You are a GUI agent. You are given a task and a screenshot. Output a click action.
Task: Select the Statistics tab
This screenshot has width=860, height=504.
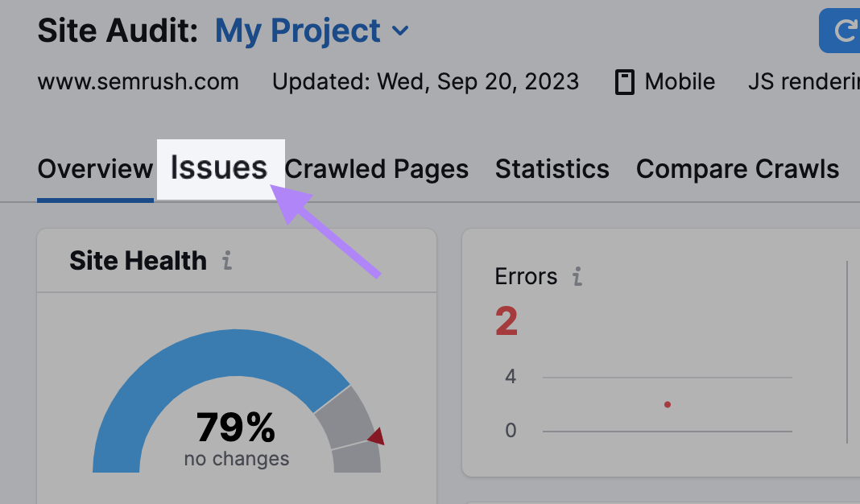552,169
